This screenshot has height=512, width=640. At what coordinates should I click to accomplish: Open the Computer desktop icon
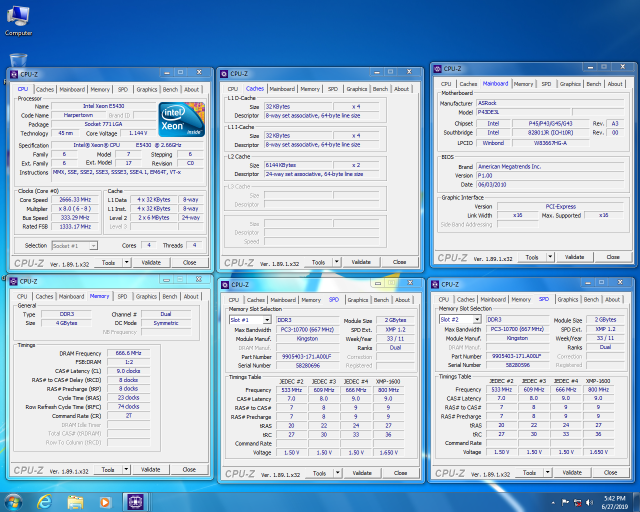click(18, 18)
